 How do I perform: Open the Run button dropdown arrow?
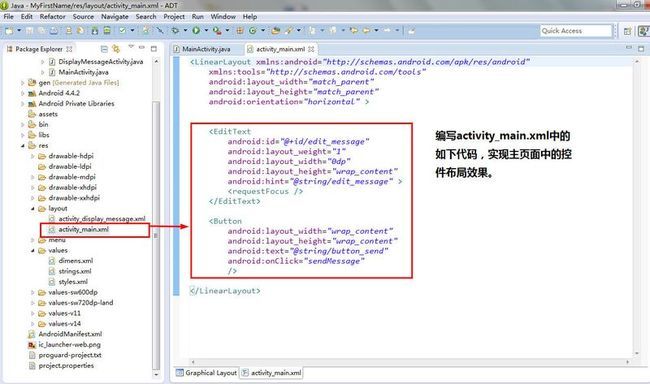[206, 30]
